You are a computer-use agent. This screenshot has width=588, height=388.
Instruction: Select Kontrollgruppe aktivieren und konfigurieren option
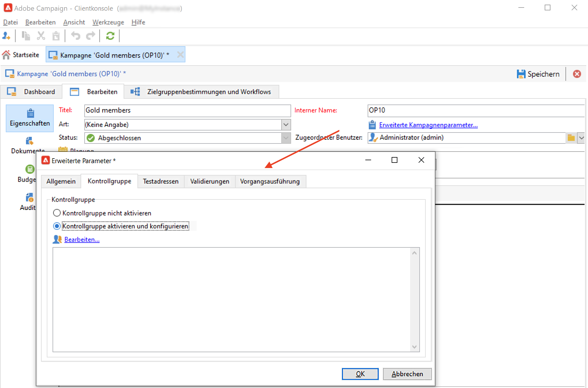point(57,226)
